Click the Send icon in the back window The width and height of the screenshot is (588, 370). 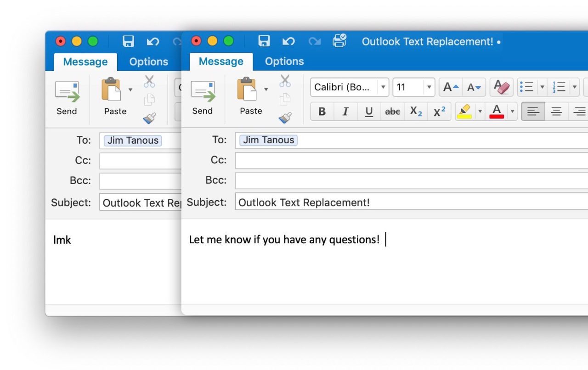(x=67, y=92)
